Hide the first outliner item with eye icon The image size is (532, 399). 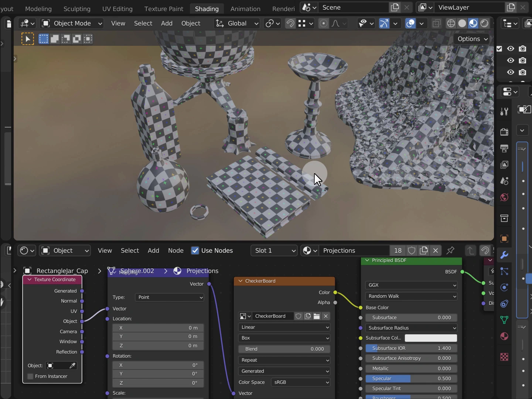coord(511,48)
